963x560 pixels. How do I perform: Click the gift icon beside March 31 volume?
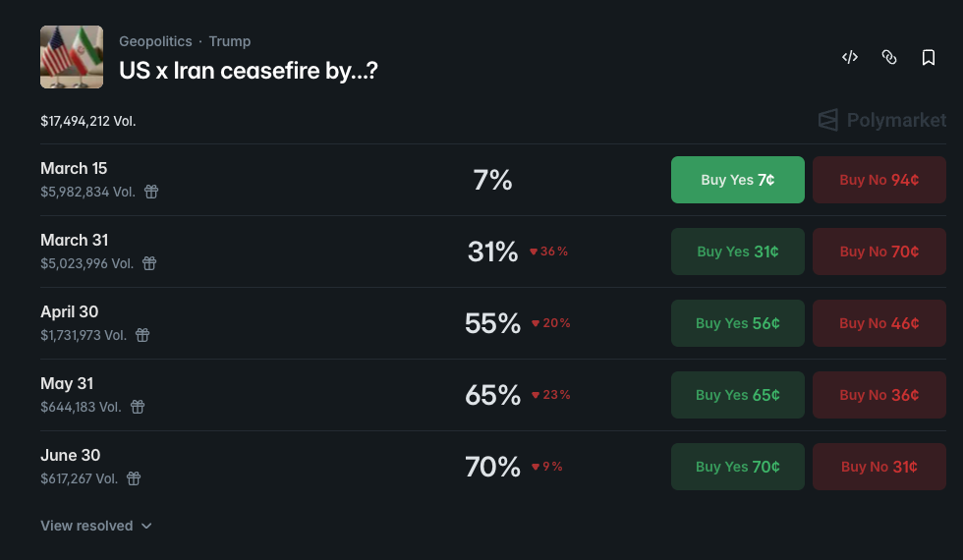click(x=149, y=263)
